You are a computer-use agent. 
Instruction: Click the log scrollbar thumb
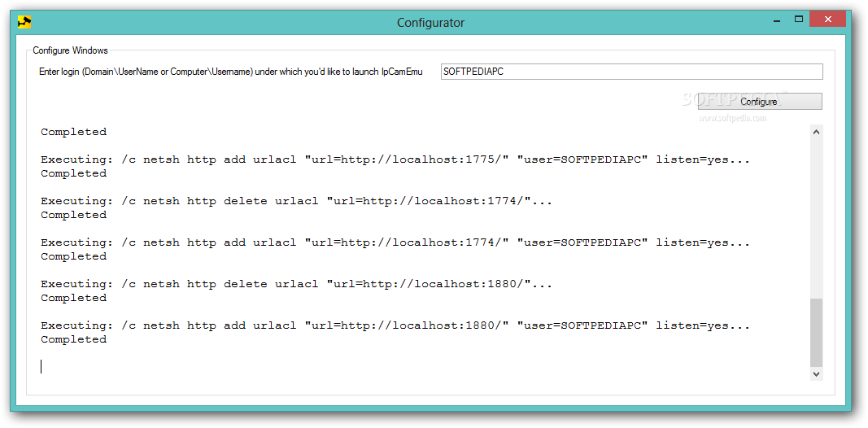point(817,332)
